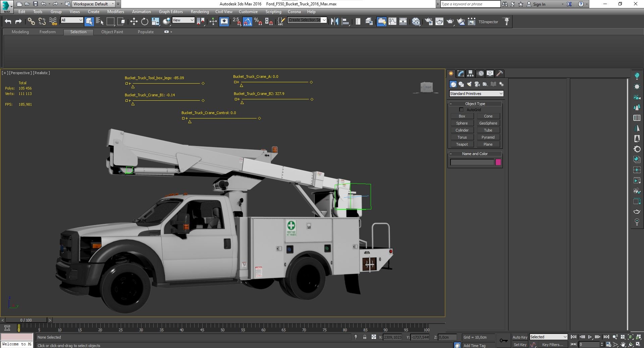
Task: Collapse the Object Type rollout
Action: pos(475,104)
